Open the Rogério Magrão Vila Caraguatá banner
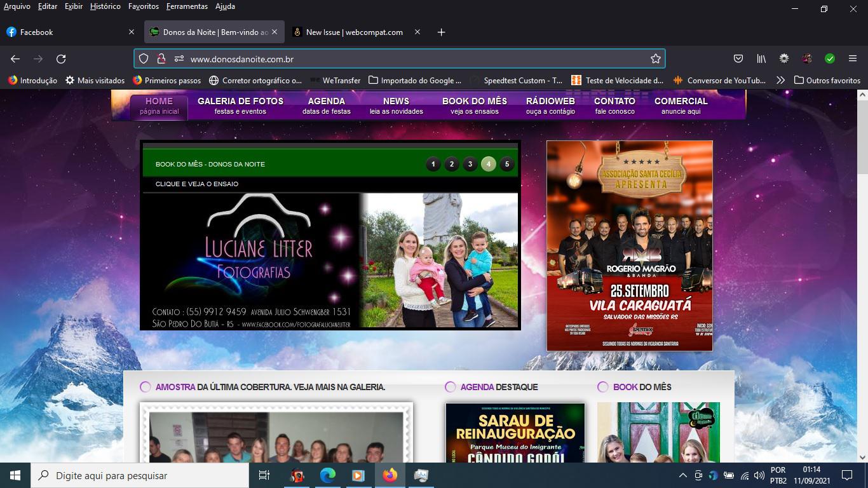The height and width of the screenshot is (488, 868). coord(630,246)
